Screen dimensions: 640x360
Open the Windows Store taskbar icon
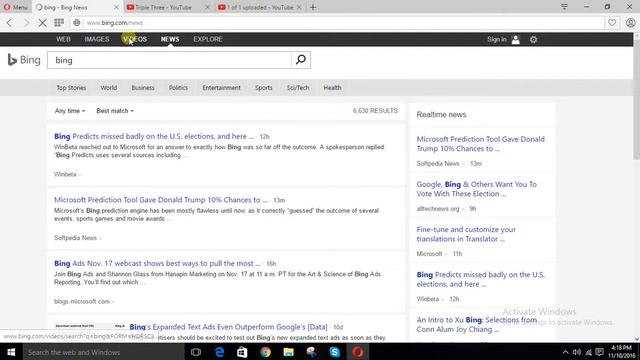tap(242, 352)
